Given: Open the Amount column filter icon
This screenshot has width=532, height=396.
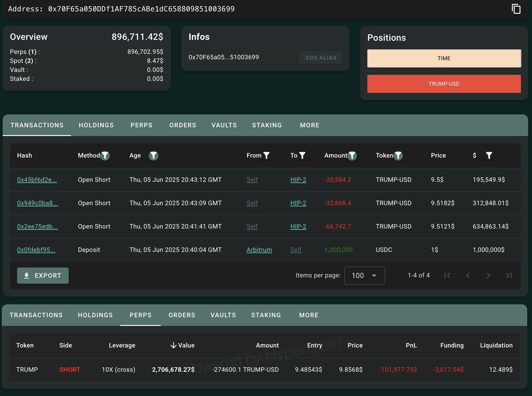Looking at the screenshot, I should [x=352, y=155].
